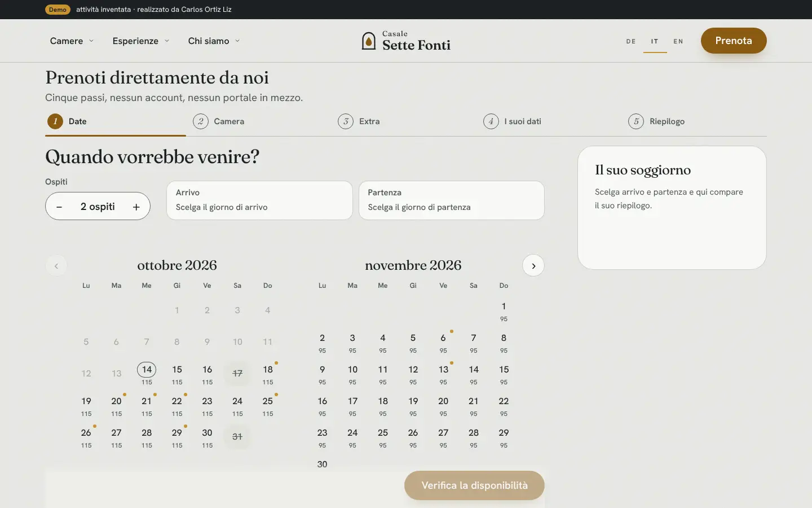Click the Demo badge in top bar
This screenshot has width=812, height=508.
58,10
